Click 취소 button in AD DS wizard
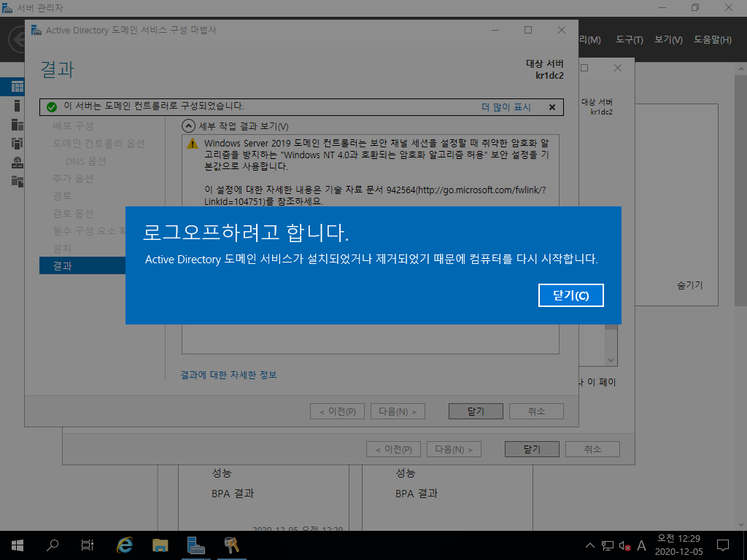This screenshot has height=560, width=747. click(x=536, y=411)
